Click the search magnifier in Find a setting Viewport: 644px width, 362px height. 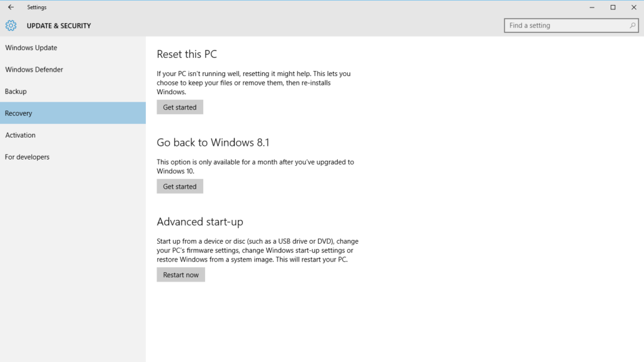click(631, 25)
